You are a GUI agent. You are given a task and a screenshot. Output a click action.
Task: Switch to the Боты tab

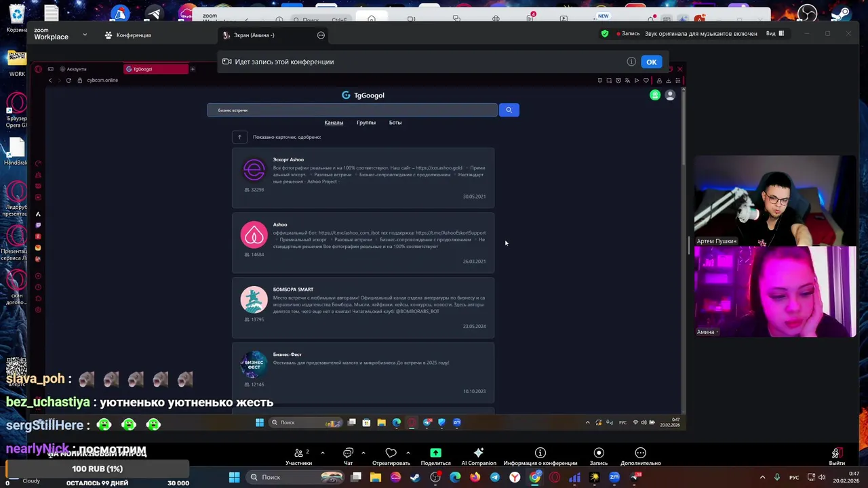point(395,123)
